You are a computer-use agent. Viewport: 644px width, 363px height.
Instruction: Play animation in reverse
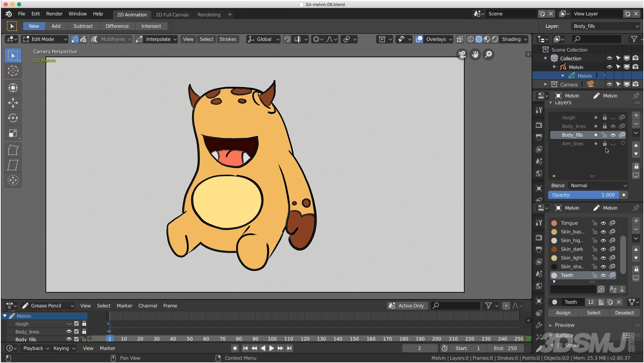pos(263,348)
